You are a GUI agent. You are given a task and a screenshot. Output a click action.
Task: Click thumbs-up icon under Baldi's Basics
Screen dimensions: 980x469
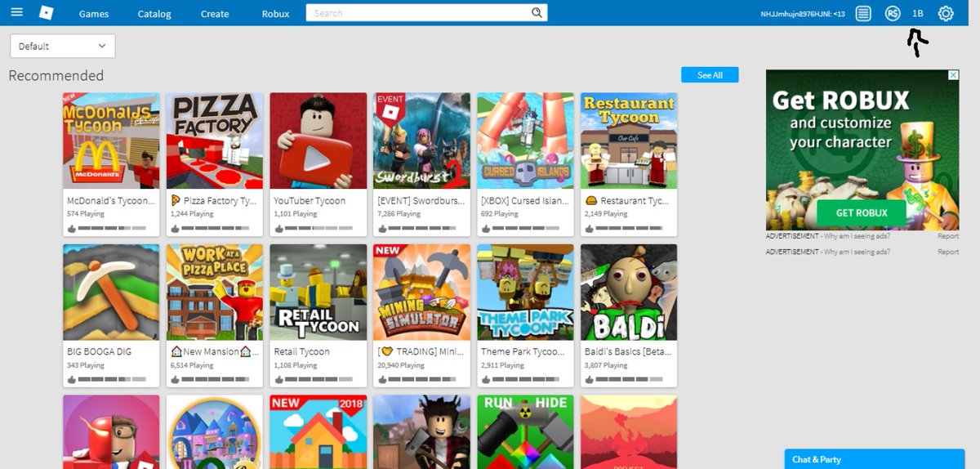click(589, 381)
